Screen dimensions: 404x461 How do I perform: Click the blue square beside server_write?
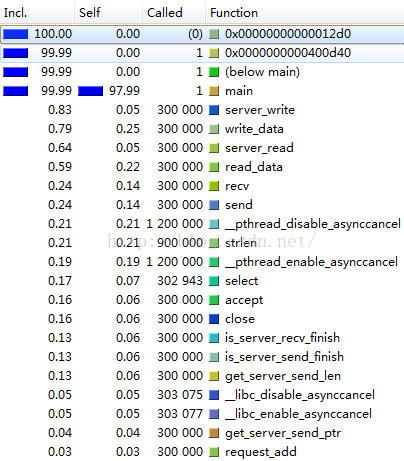(x=214, y=110)
